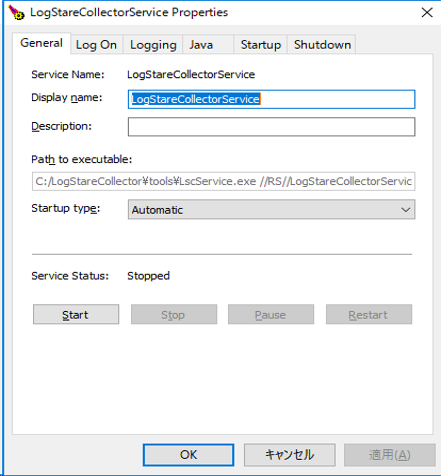Image resolution: width=441 pixels, height=476 pixels.
Task: Go to the Startup tab
Action: 260,45
